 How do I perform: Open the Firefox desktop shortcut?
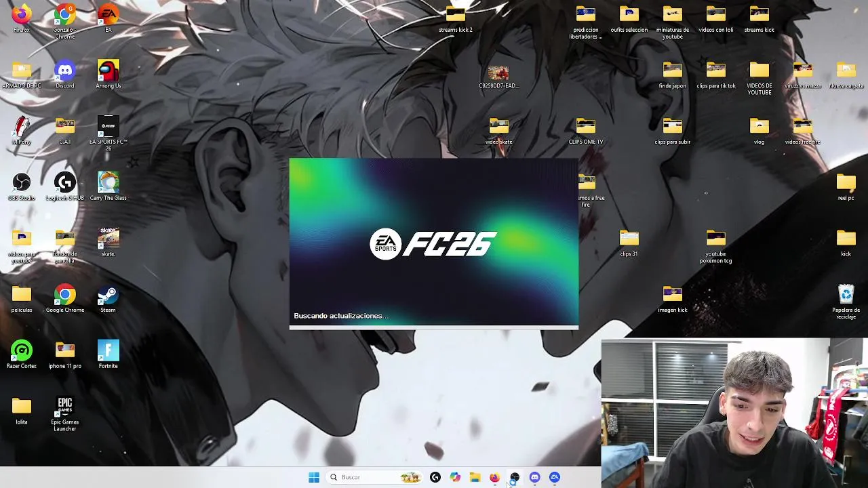22,18
